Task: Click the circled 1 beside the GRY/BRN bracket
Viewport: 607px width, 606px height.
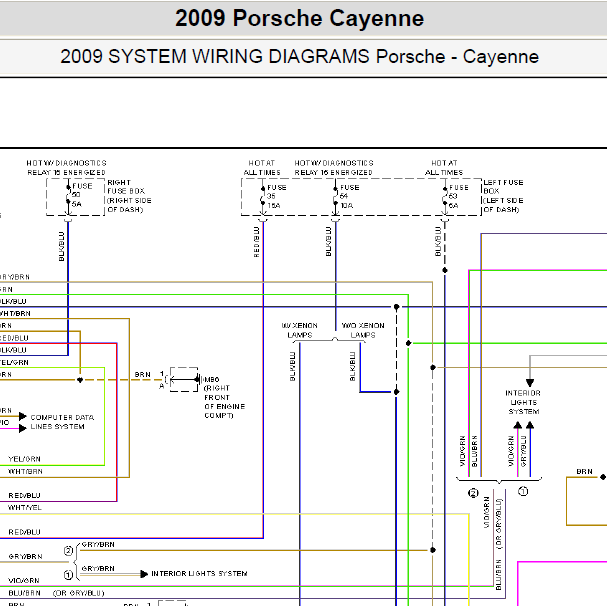Action: 68,575
